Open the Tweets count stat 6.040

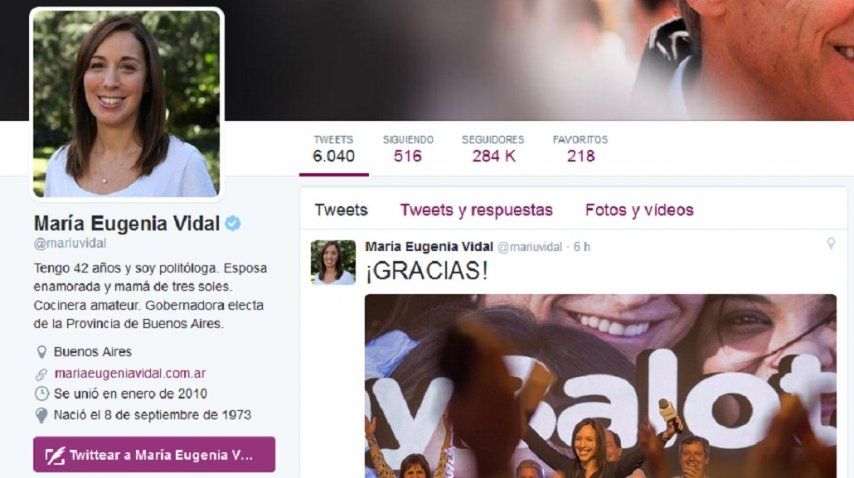[333, 149]
